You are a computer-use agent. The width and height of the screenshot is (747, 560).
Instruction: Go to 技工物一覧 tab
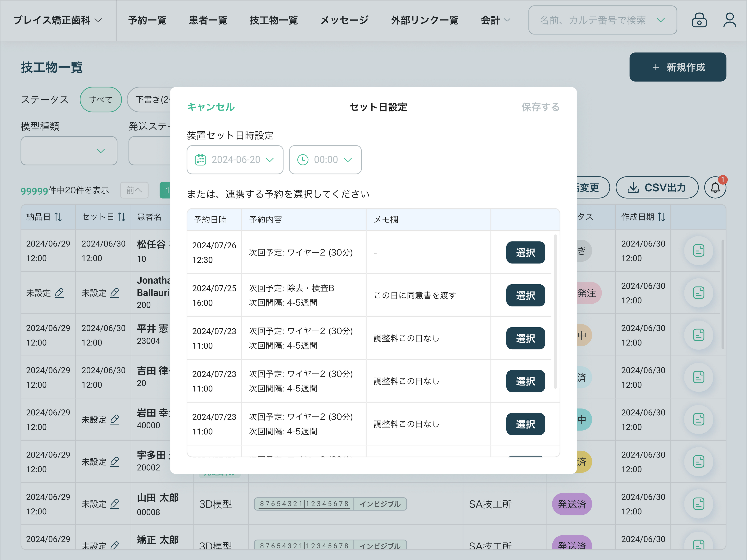274,20
